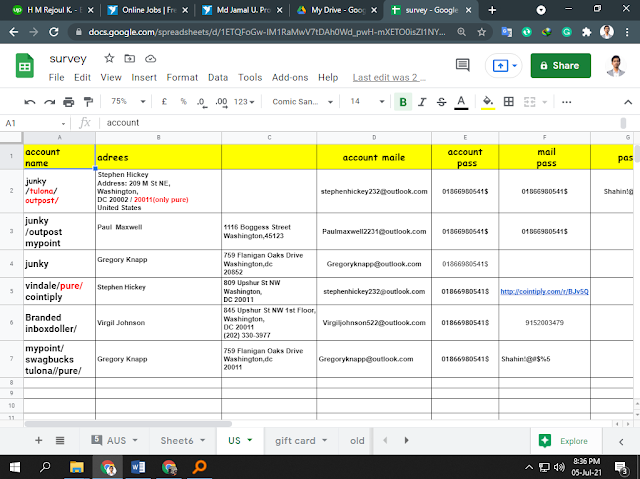Click the horizontal scrollbar of sheet

[x=128, y=424]
